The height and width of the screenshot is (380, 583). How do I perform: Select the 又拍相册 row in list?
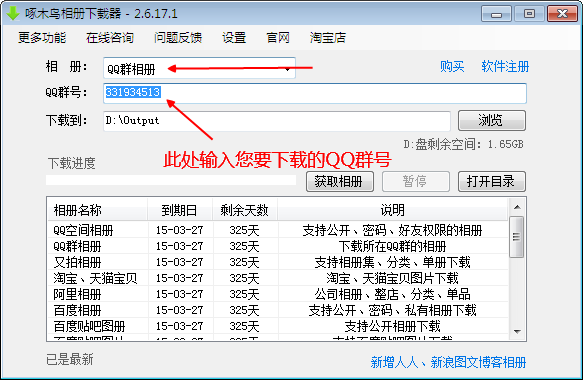click(277, 262)
